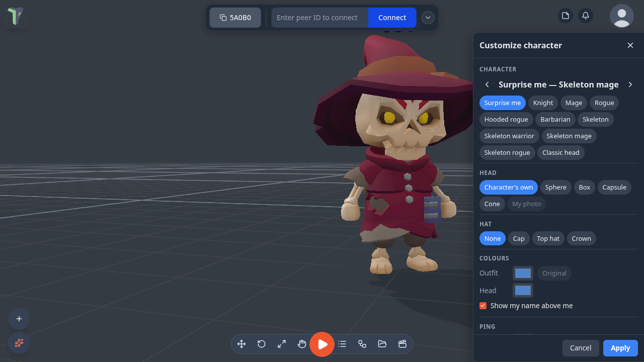The height and width of the screenshot is (362, 644).
Task: Click the sparkle AI generate button
Action: coord(19,343)
